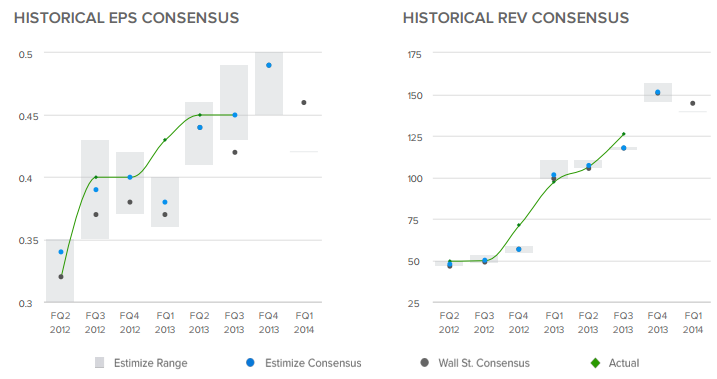717x379 pixels.
Task: Toggle the Estimize Consensus legend label
Action: 313,363
